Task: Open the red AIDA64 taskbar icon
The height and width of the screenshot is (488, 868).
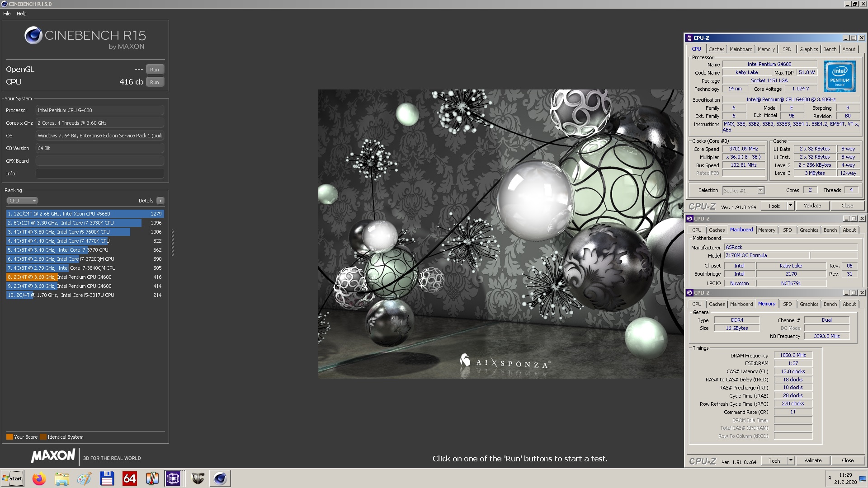Action: tap(130, 479)
